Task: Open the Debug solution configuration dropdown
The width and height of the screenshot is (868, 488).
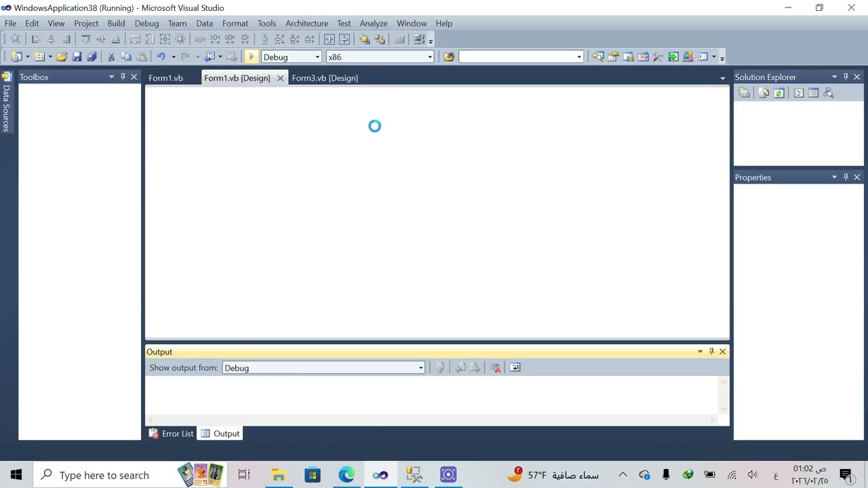Action: click(317, 57)
